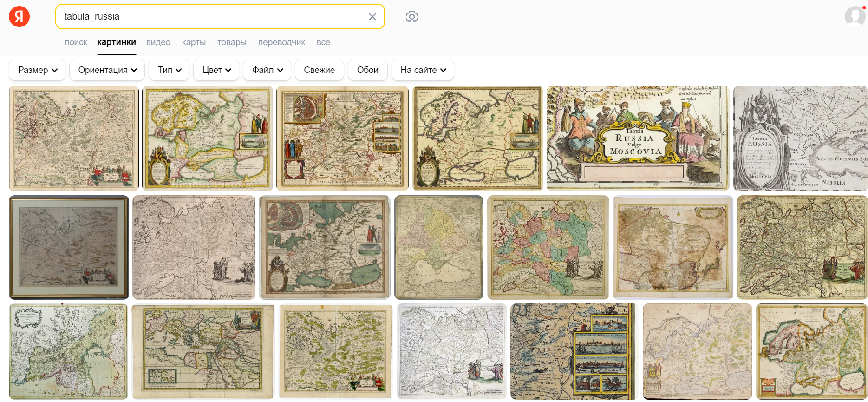Open the На сайте filter dropdown

[423, 70]
